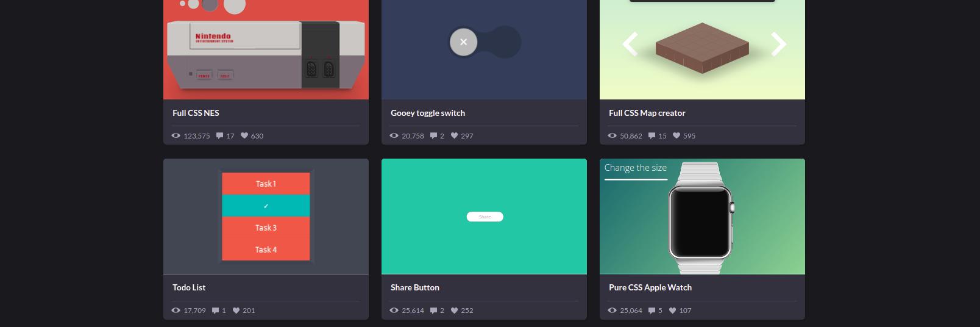
Task: Click the 50,862 views count
Action: click(x=631, y=136)
